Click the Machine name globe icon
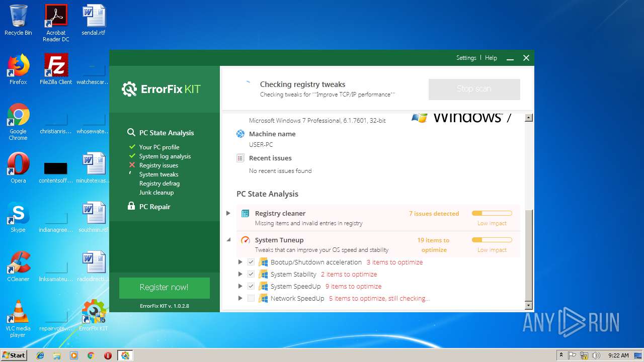644x362 pixels. [240, 134]
